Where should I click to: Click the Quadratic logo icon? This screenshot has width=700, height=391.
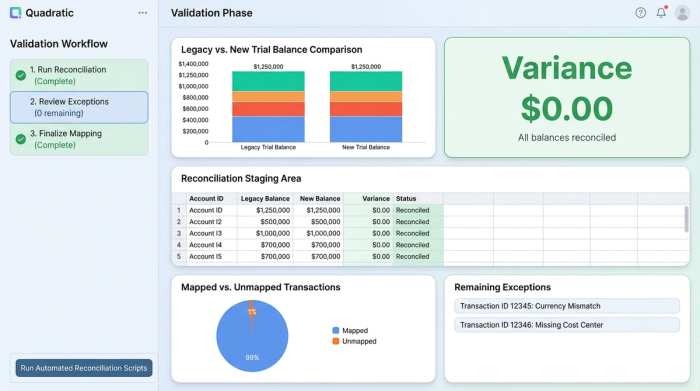tap(16, 13)
